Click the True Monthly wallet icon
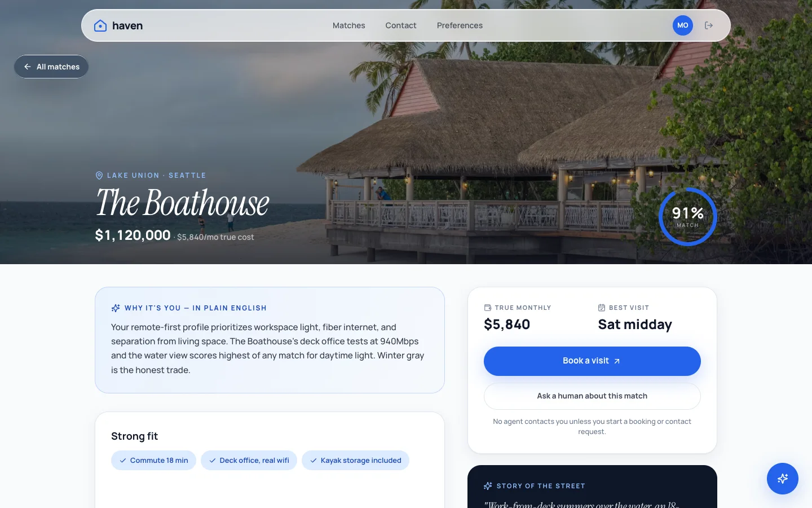 (488, 308)
